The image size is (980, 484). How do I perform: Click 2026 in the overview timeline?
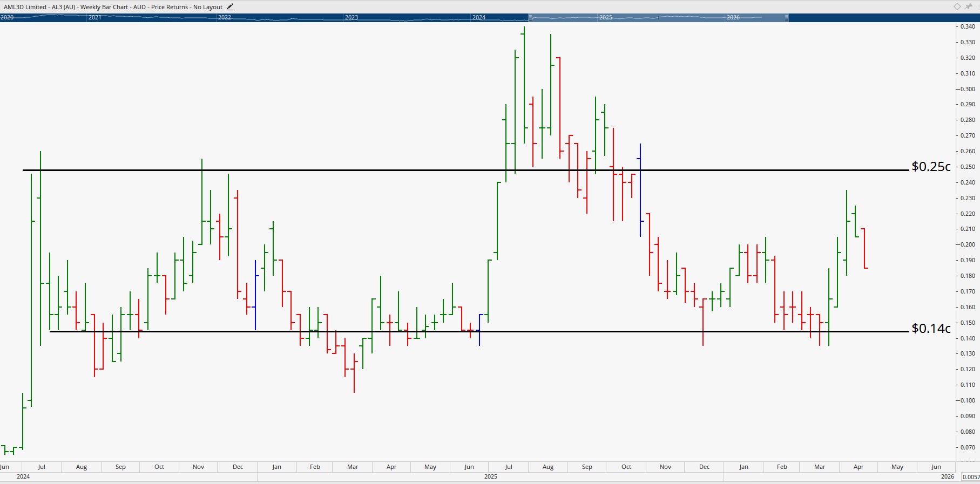point(733,17)
